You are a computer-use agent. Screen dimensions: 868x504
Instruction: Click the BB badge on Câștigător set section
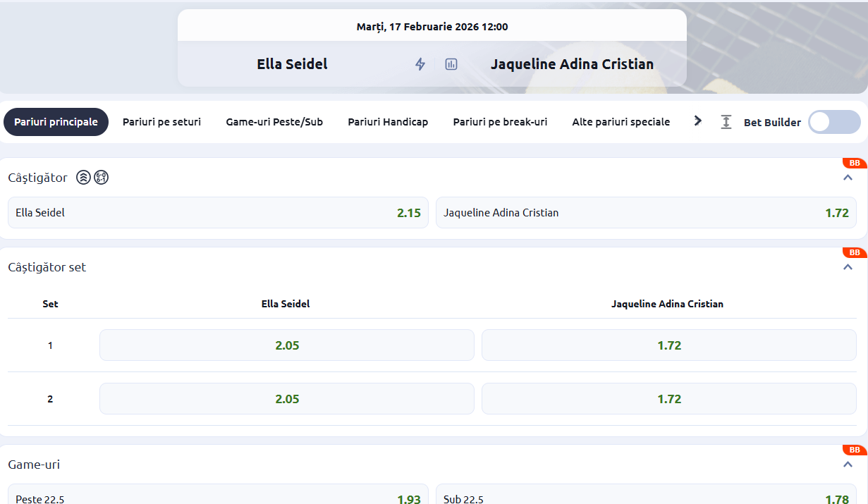(x=854, y=252)
